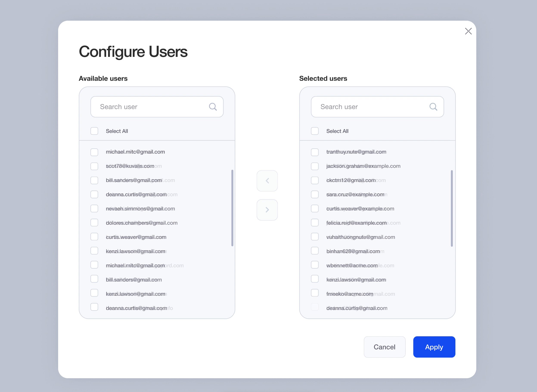Toggle Select All in Available users panel
This screenshot has width=537, height=392.
[x=94, y=131]
